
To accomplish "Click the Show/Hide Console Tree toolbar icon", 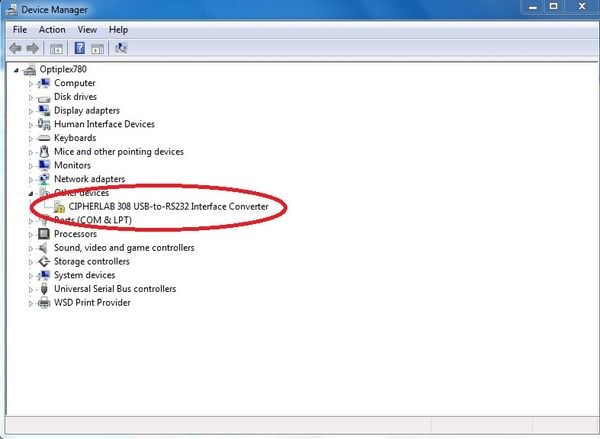I will [57, 48].
